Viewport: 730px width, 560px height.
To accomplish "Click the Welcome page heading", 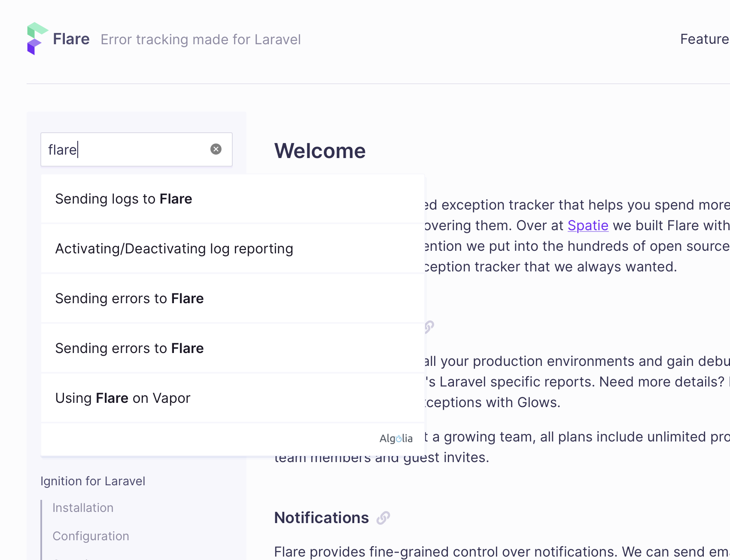I will point(320,151).
